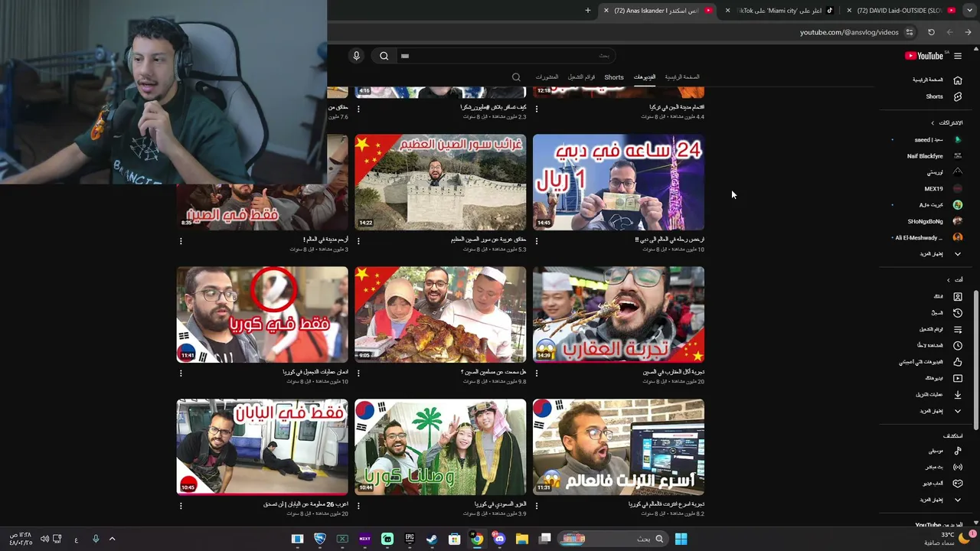Image resolution: width=980 pixels, height=551 pixels.
Task: Play the 'وصلنا كوريا' video
Action: [440, 447]
